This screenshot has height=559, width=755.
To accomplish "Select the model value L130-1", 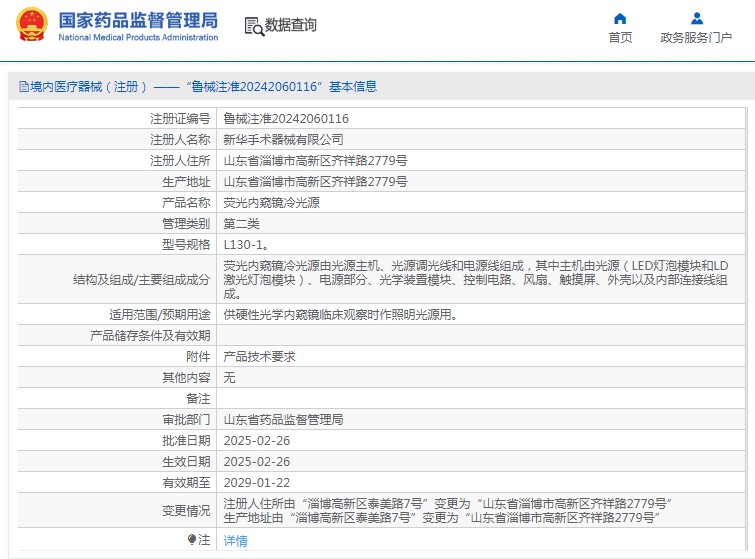I will [x=245, y=244].
